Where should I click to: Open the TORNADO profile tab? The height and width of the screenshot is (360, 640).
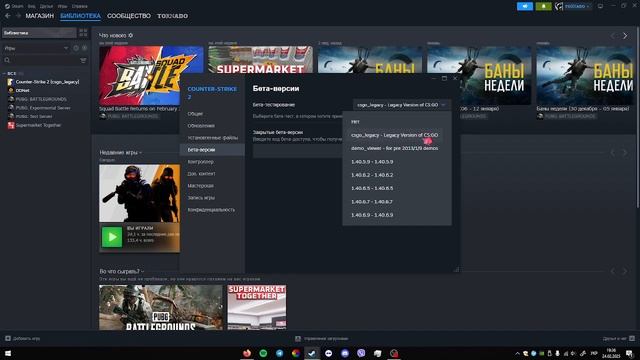[173, 16]
